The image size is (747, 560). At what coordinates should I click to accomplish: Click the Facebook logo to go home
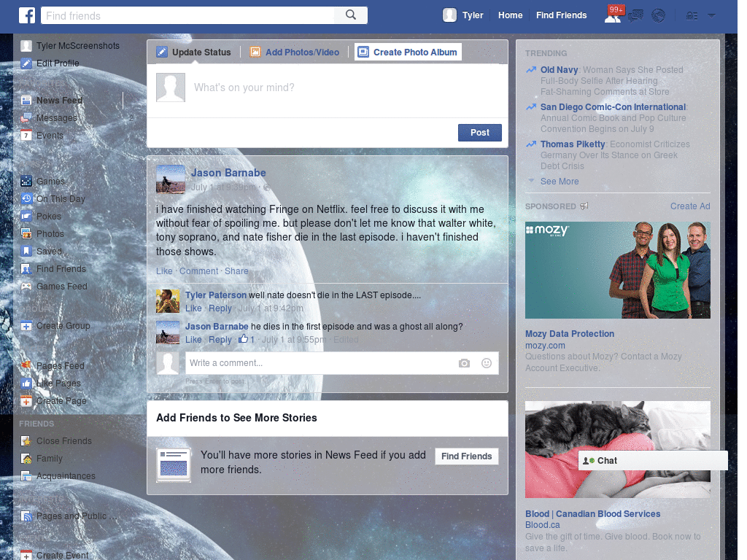[x=27, y=15]
